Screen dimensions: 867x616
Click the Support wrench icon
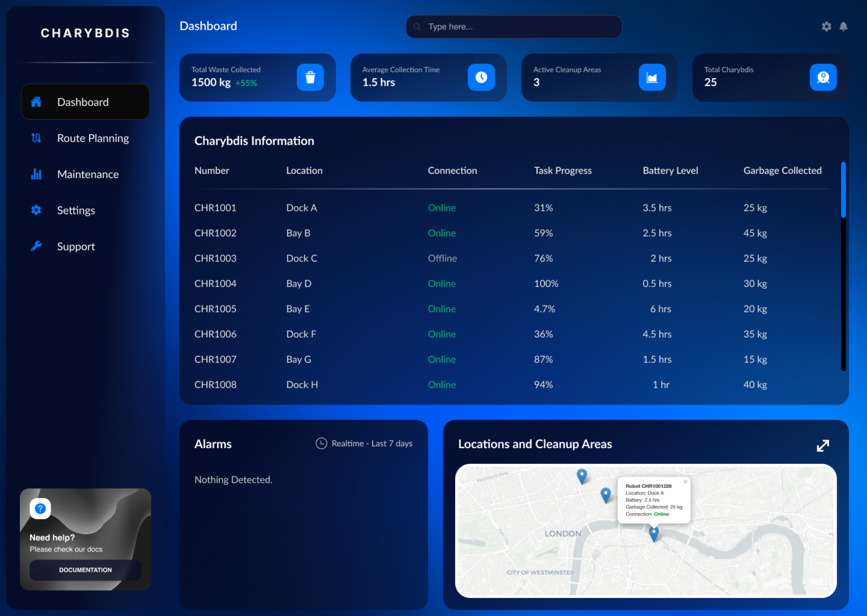pos(36,246)
